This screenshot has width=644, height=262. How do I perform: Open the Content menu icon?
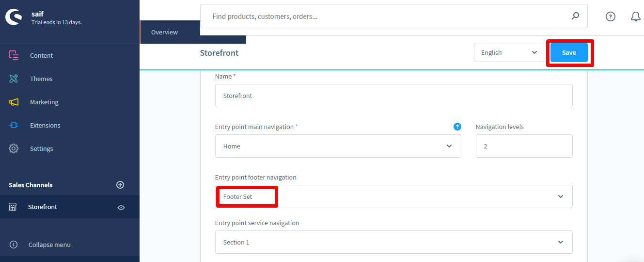(x=14, y=55)
